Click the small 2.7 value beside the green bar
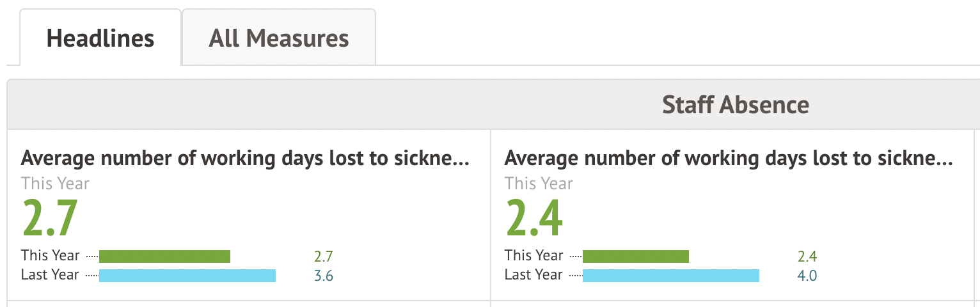The height and width of the screenshot is (307, 980). click(324, 257)
